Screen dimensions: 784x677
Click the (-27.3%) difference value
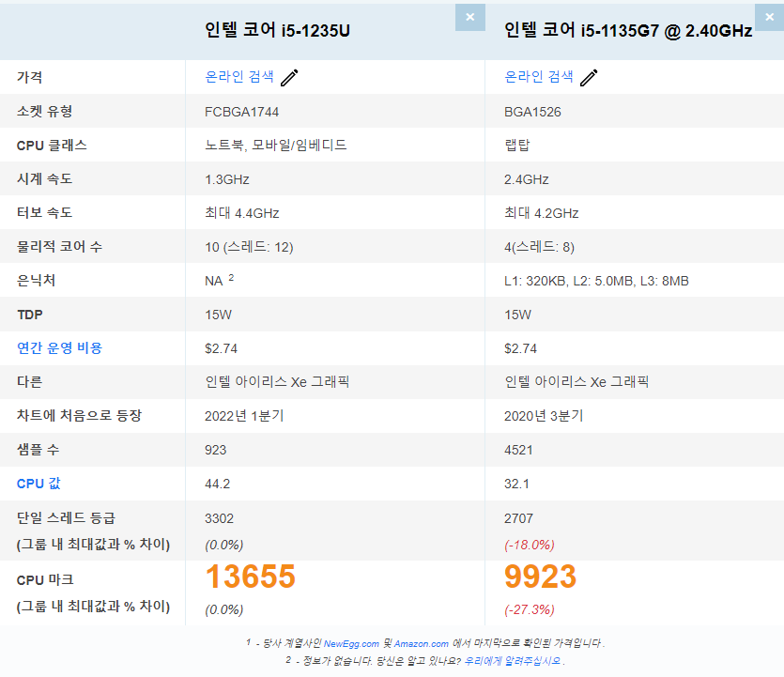tap(530, 610)
